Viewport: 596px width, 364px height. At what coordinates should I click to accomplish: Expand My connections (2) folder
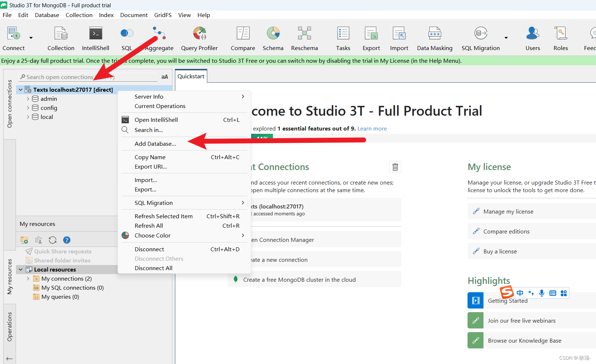coord(28,278)
